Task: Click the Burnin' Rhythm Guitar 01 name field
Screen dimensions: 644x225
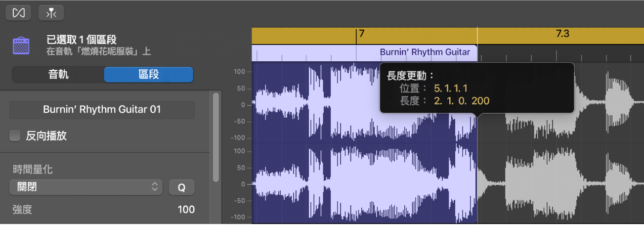Action: coord(102,110)
